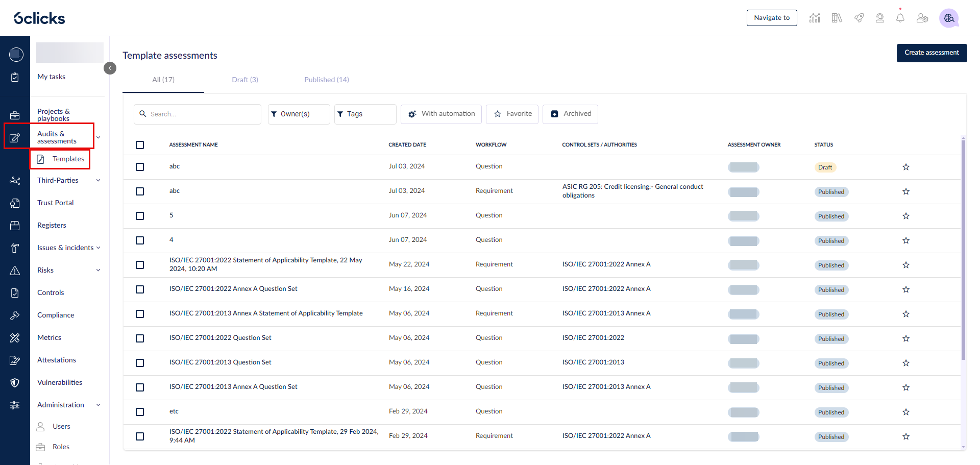The height and width of the screenshot is (465, 980).
Task: Open Users under Administration
Action: pyautogui.click(x=61, y=426)
